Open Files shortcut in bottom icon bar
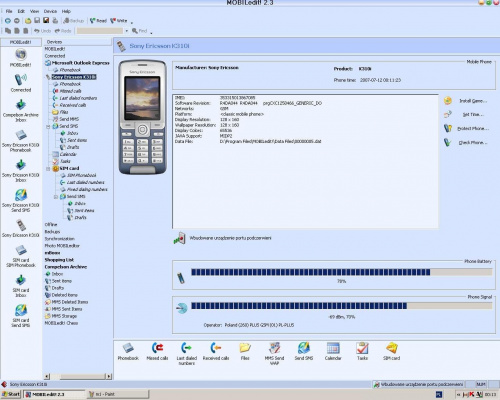The width and height of the screenshot is (500, 400). pos(245,352)
